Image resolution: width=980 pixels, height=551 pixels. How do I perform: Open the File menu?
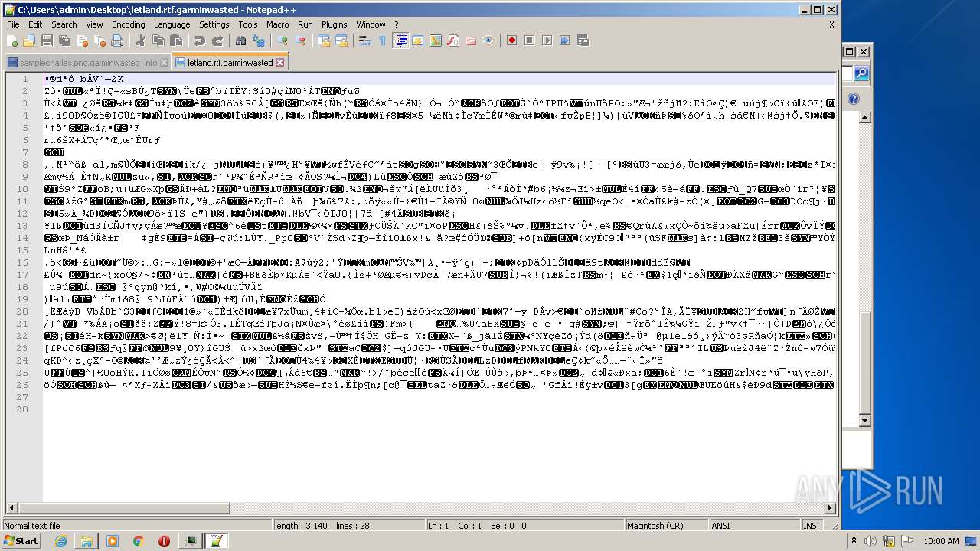click(x=13, y=24)
